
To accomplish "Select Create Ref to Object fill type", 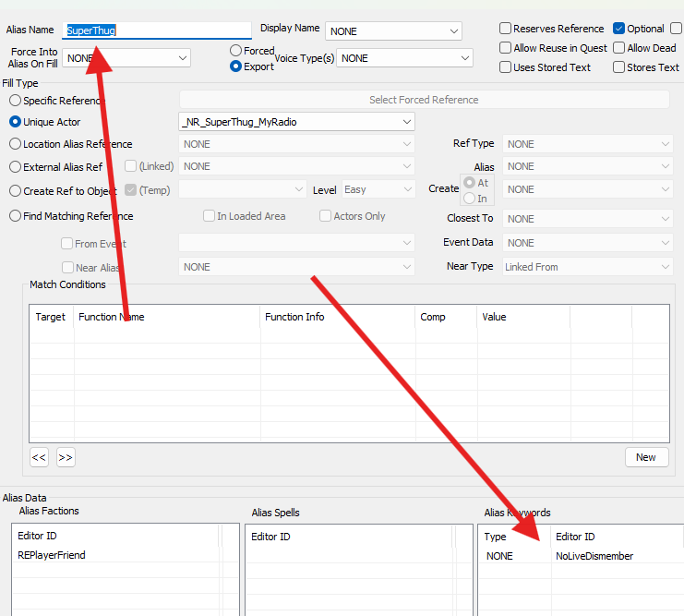I will pyautogui.click(x=16, y=191).
